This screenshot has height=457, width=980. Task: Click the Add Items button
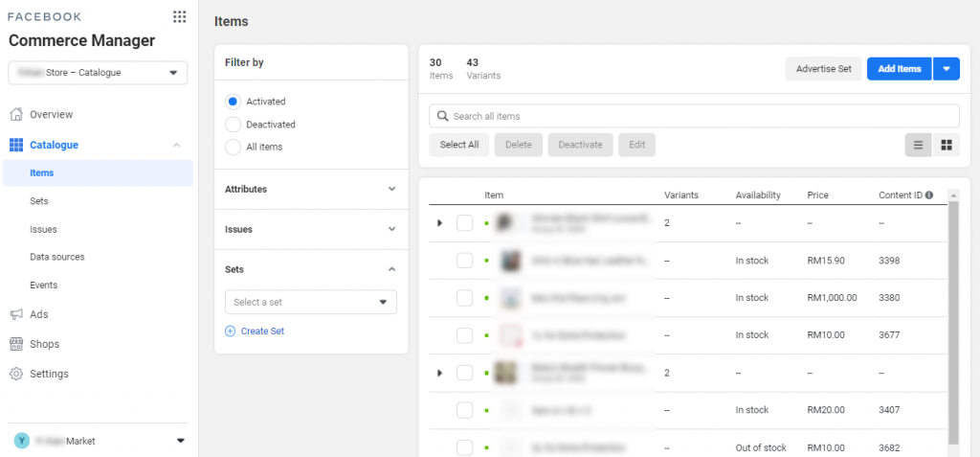click(900, 69)
